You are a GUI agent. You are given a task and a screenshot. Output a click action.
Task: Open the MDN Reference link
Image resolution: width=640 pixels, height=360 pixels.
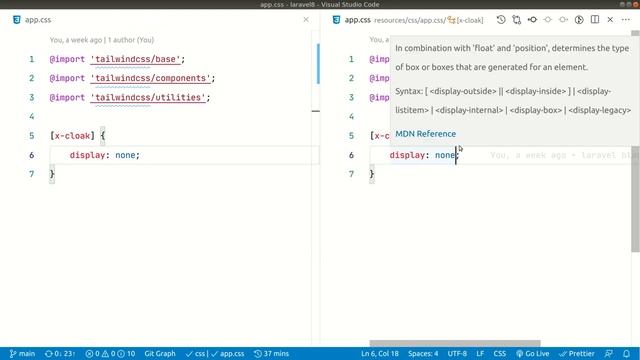[425, 134]
